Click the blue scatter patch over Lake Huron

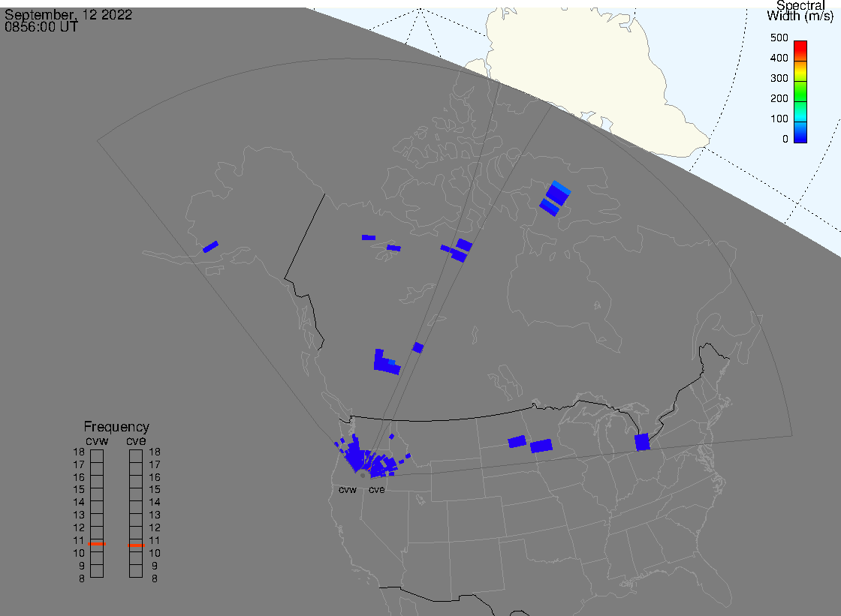tap(642, 442)
